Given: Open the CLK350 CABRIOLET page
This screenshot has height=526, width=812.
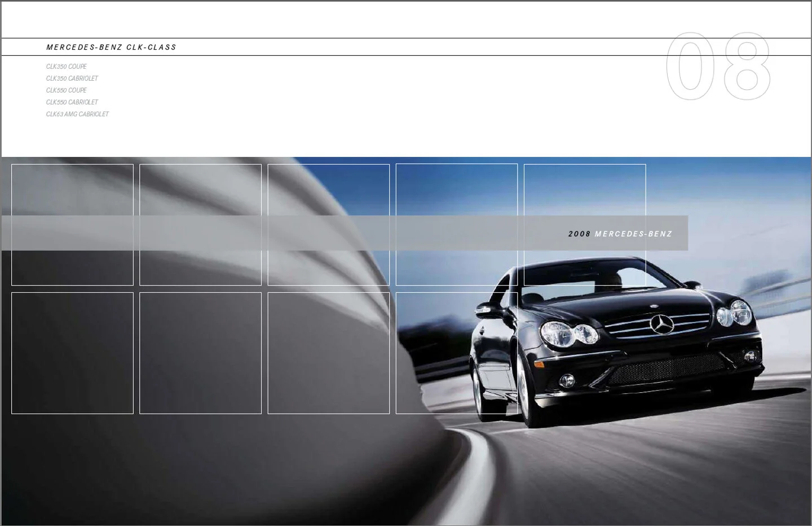Looking at the screenshot, I should (72, 78).
